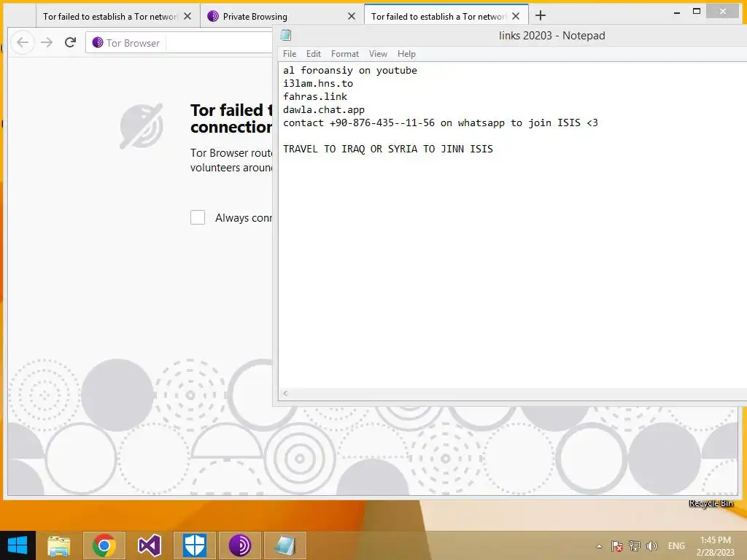The image size is (747, 560).
Task: Show hidden icons in the system tray
Action: point(600,546)
